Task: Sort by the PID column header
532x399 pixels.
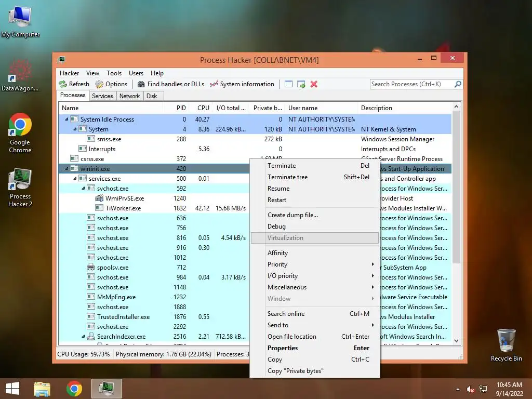Action: [176, 108]
